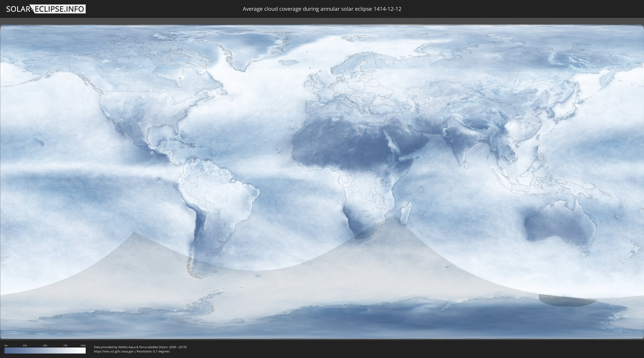Click the title 'Average cloud coverage during annular solar eclipse 1414-12-12'
The width and height of the screenshot is (644, 358).
[x=322, y=9]
